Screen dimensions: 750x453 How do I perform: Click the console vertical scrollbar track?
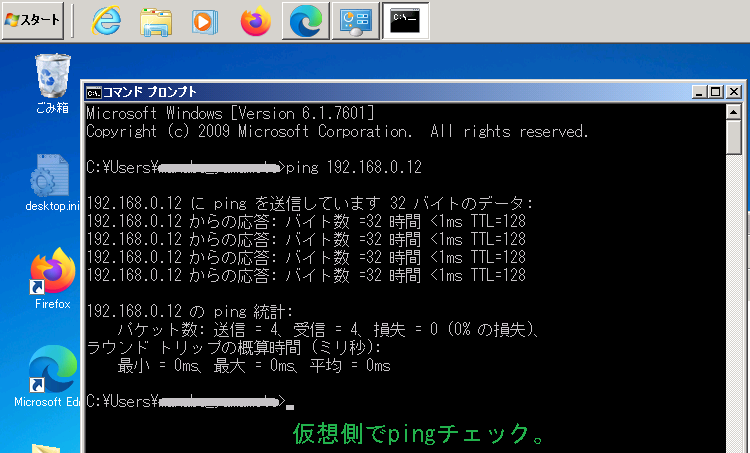[x=734, y=300]
